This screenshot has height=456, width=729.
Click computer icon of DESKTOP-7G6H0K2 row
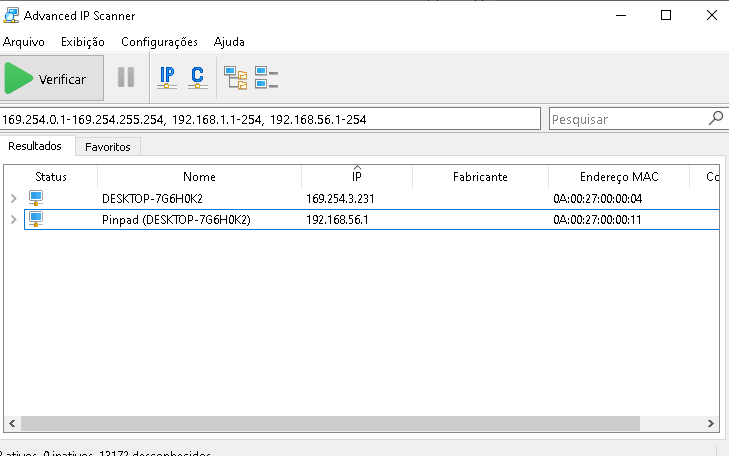click(36, 198)
